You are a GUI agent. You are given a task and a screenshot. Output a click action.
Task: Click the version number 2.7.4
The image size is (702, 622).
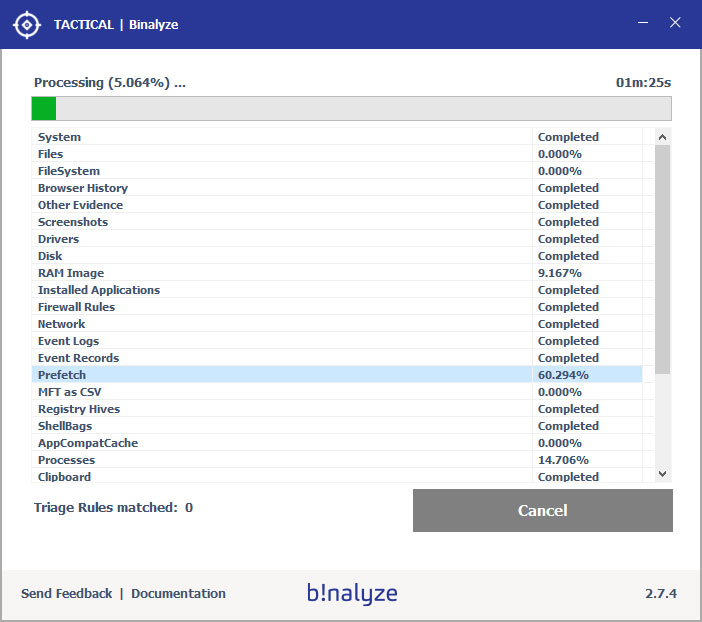661,594
